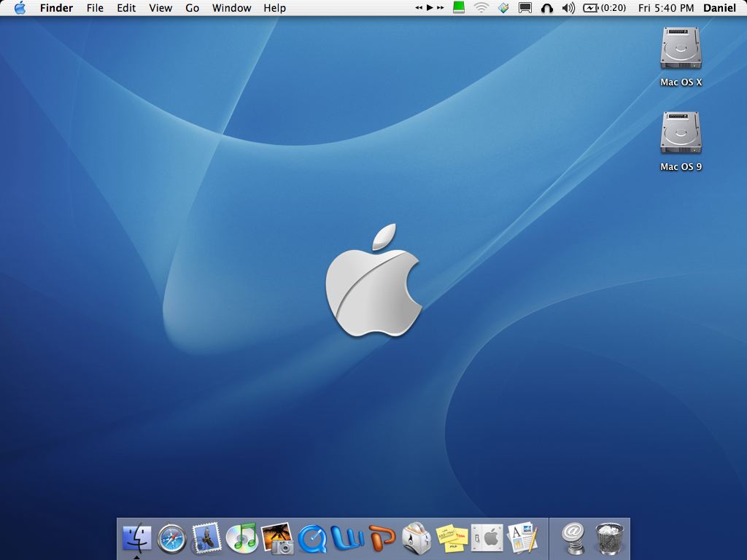747x560 pixels.
Task: Skip to next track in menu bar
Action: tap(441, 8)
